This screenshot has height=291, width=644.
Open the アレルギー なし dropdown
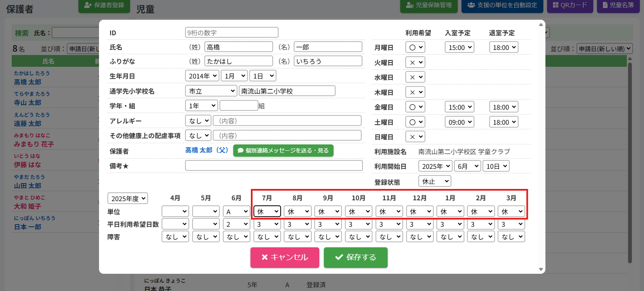[x=198, y=121]
